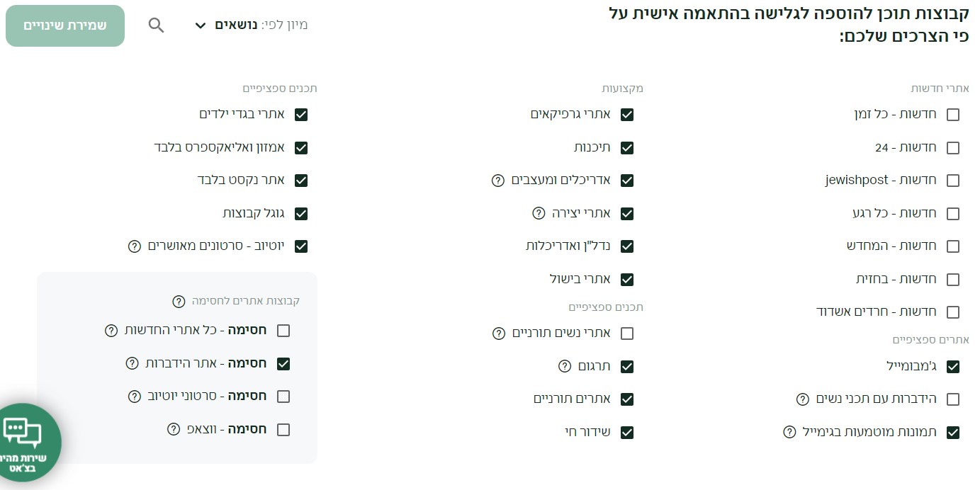Viewport: 980px width, 490px height.
Task: Click help icon beside קבוצות אתרים לחסימה
Action: pyautogui.click(x=179, y=302)
